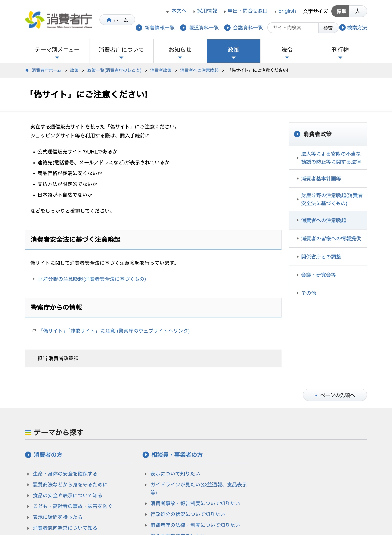This screenshot has height=535, width=392.
Task: Expand テーマ別メニュー menu
Action: tap(57, 51)
